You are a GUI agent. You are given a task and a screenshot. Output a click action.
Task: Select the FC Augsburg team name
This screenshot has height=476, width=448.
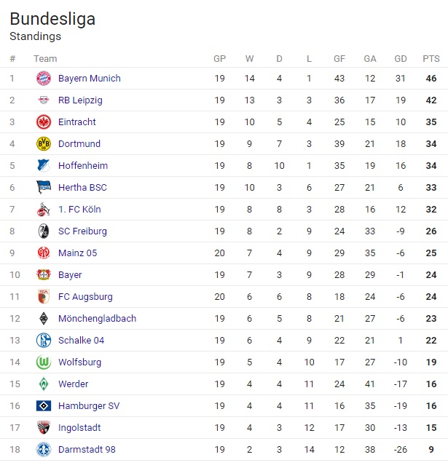tap(85, 297)
